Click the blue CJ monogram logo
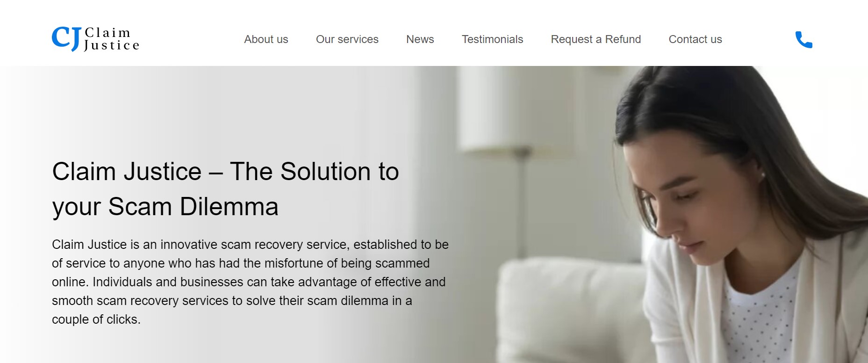Viewport: 868px width, 363px height. [x=66, y=39]
